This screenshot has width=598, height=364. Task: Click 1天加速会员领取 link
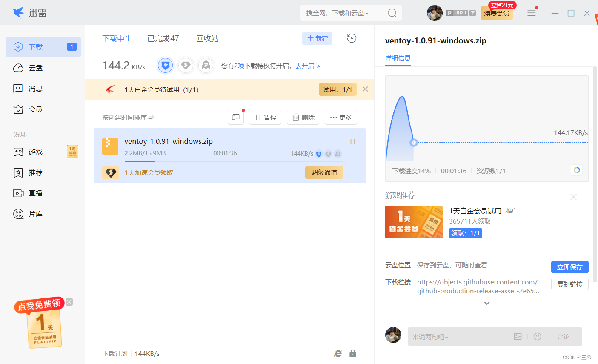point(149,172)
